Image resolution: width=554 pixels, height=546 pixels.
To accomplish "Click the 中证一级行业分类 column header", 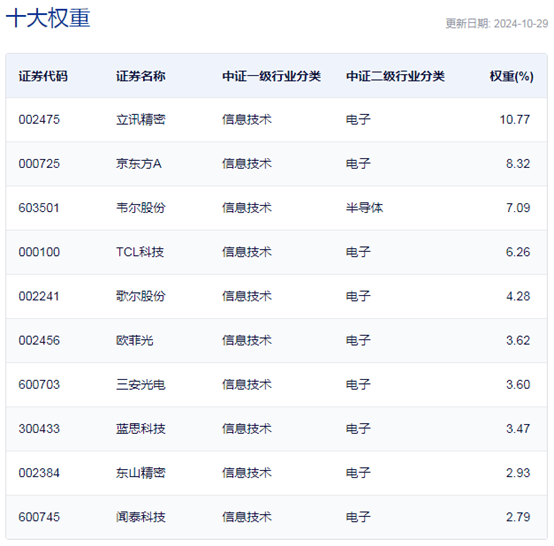I will point(271,76).
